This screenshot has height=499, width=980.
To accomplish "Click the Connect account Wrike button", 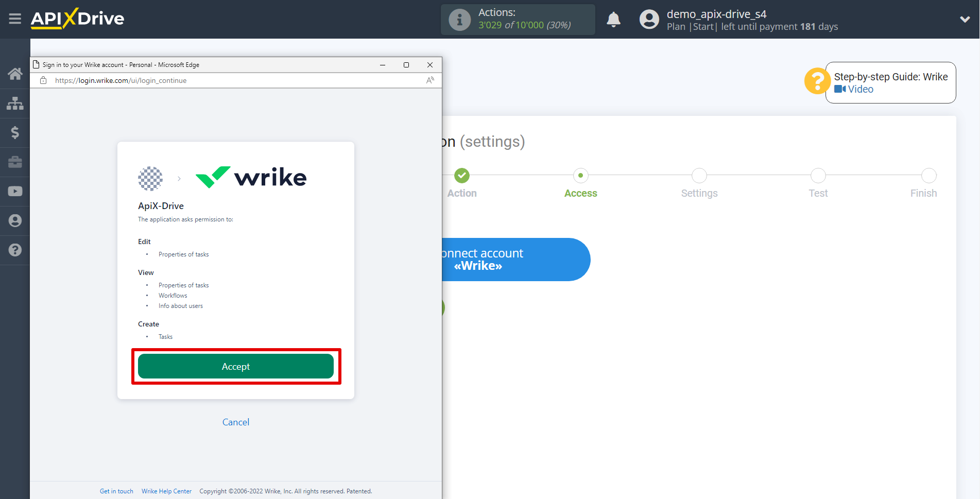I will pos(515,260).
